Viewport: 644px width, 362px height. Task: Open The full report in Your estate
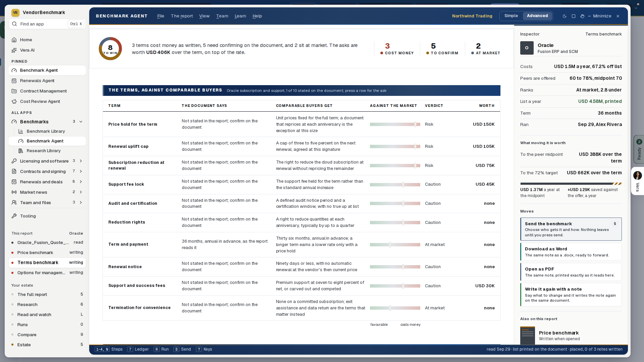(x=47, y=295)
